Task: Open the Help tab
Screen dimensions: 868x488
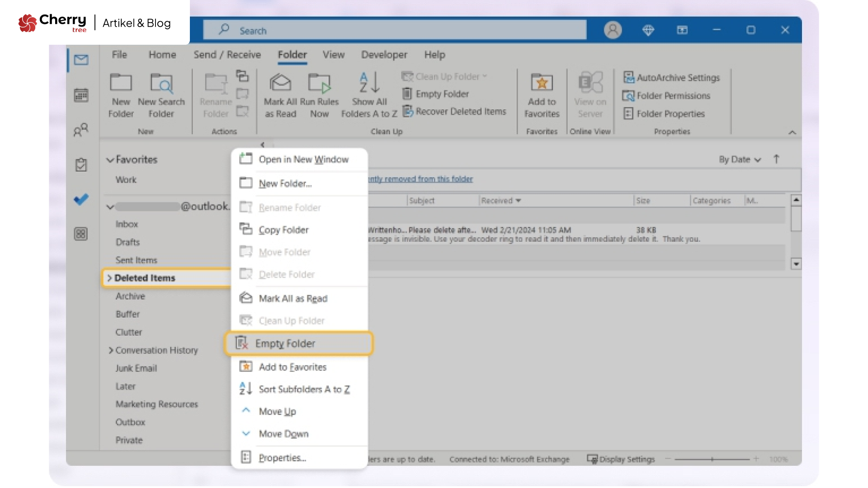Action: coord(434,55)
